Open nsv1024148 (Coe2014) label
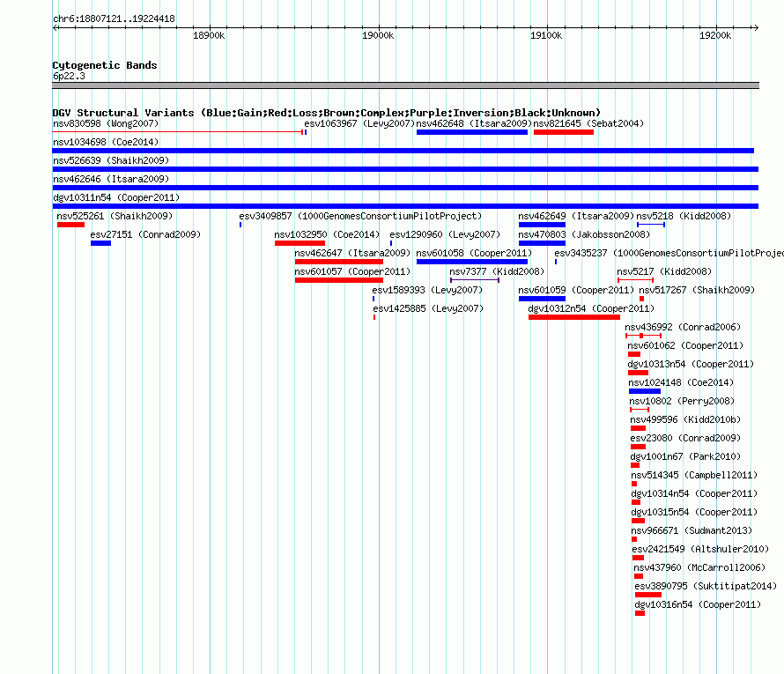 click(681, 382)
